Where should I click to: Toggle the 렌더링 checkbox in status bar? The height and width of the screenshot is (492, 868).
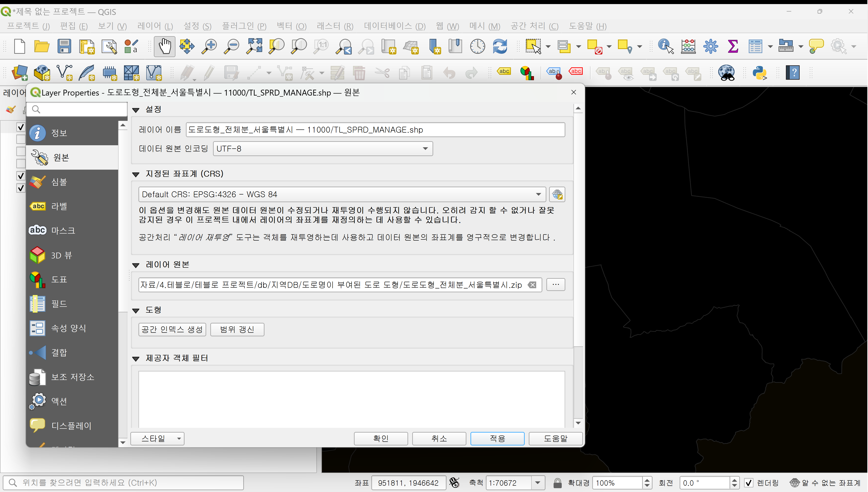tap(748, 483)
